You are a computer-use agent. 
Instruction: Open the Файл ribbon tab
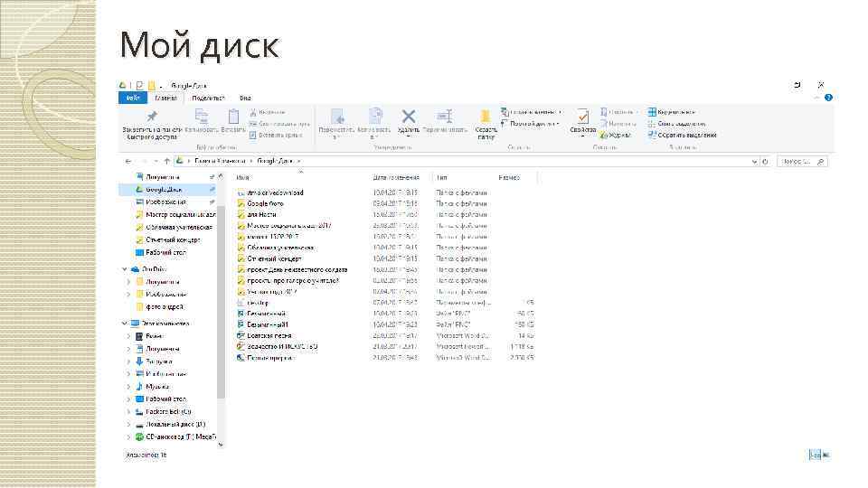[x=133, y=98]
